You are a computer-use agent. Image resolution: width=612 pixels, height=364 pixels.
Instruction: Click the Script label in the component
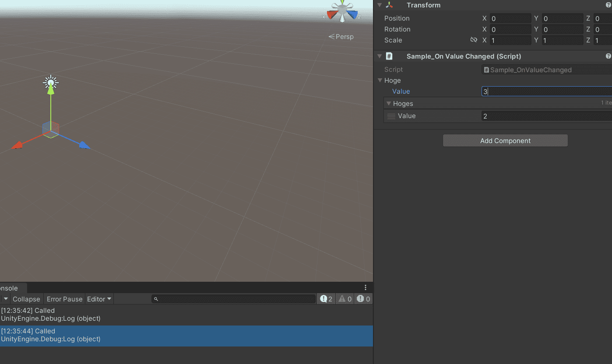coord(394,70)
